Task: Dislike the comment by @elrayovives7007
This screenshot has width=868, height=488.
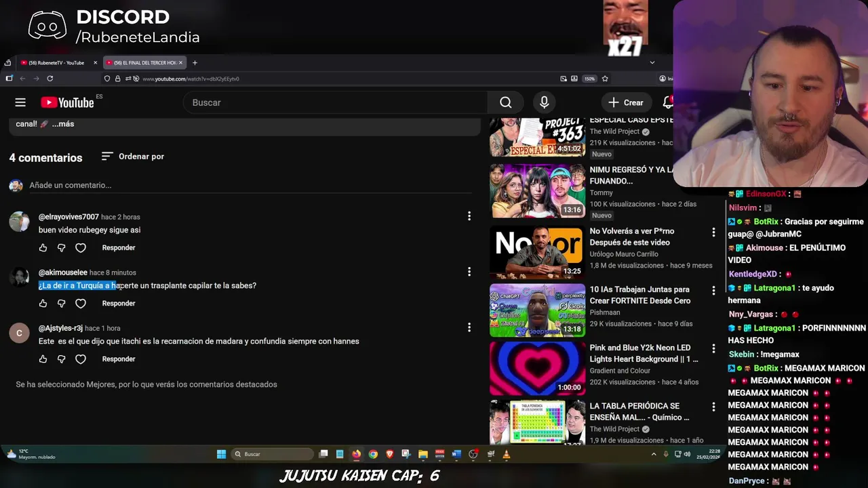Action: (61, 248)
